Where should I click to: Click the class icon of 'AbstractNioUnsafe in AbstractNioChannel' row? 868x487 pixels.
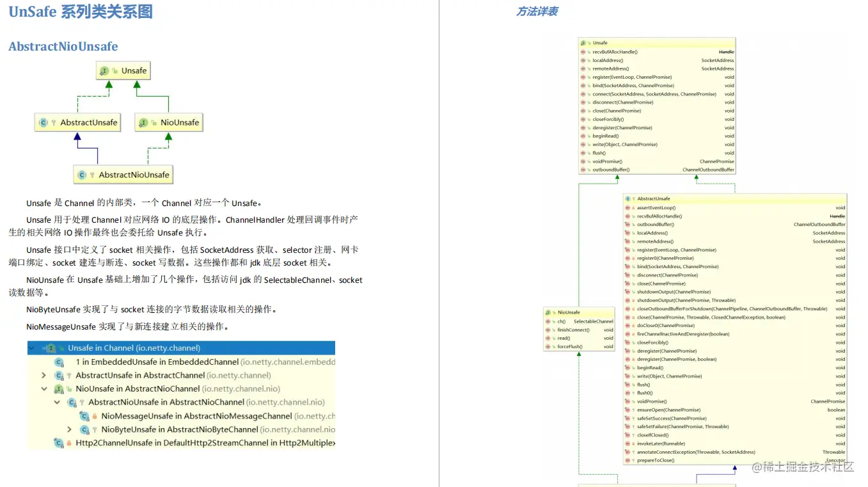[72, 403]
